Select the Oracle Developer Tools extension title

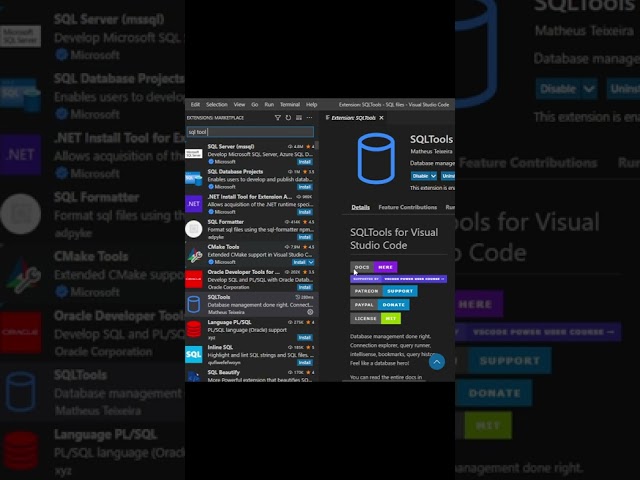[244, 272]
